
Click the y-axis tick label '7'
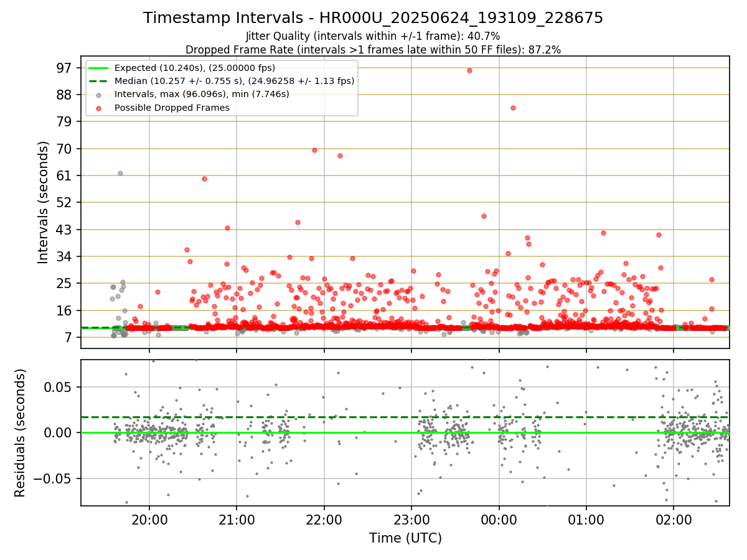(x=68, y=337)
